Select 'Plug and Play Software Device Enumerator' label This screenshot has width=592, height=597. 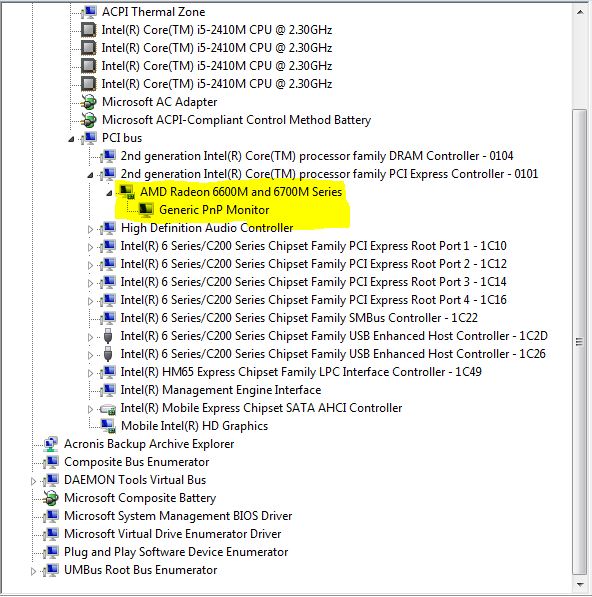point(176,552)
